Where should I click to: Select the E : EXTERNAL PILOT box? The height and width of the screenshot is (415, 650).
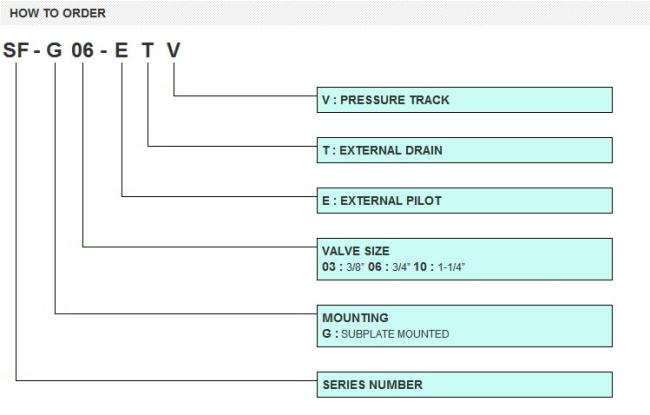(x=465, y=201)
